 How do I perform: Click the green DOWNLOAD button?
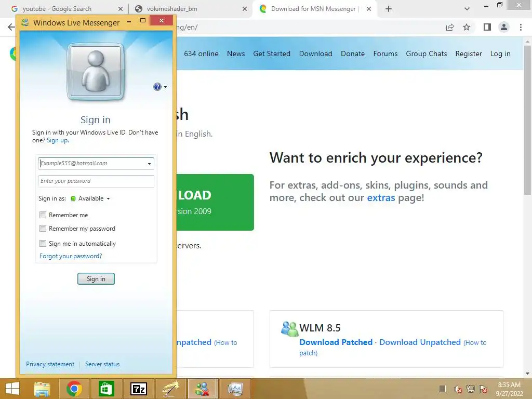click(215, 202)
